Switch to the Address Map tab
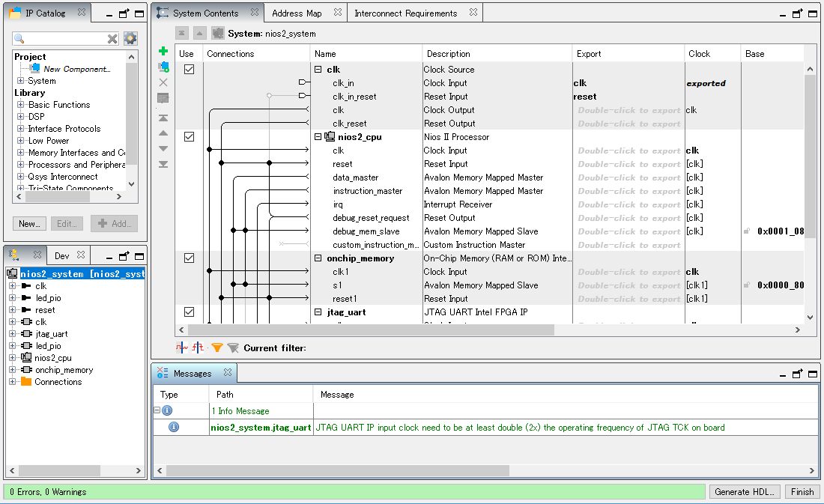This screenshot has width=824, height=504. click(297, 13)
